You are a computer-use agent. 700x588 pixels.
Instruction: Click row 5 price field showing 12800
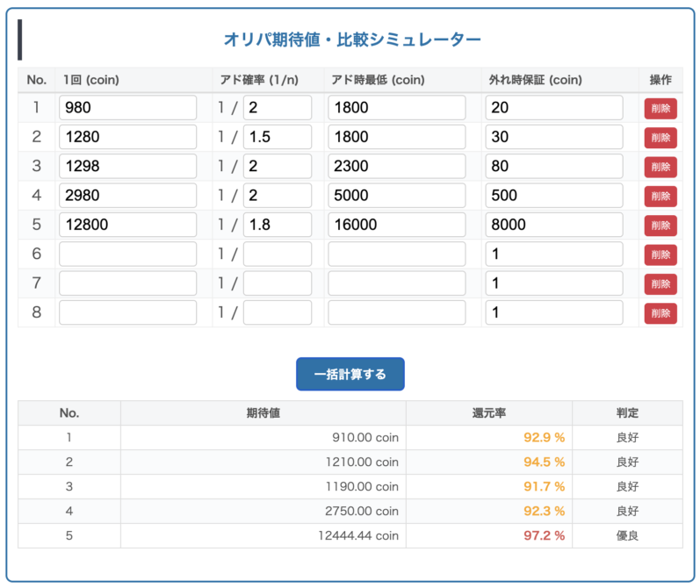[127, 226]
